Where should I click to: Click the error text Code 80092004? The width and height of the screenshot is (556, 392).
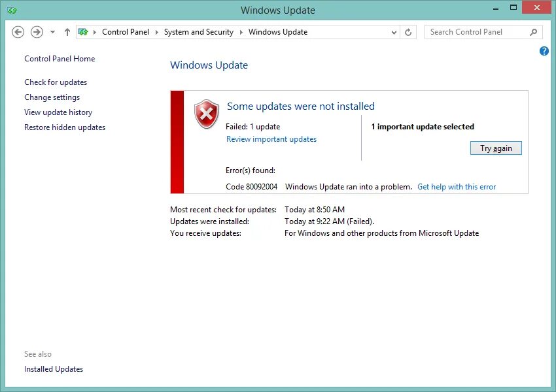(x=251, y=187)
